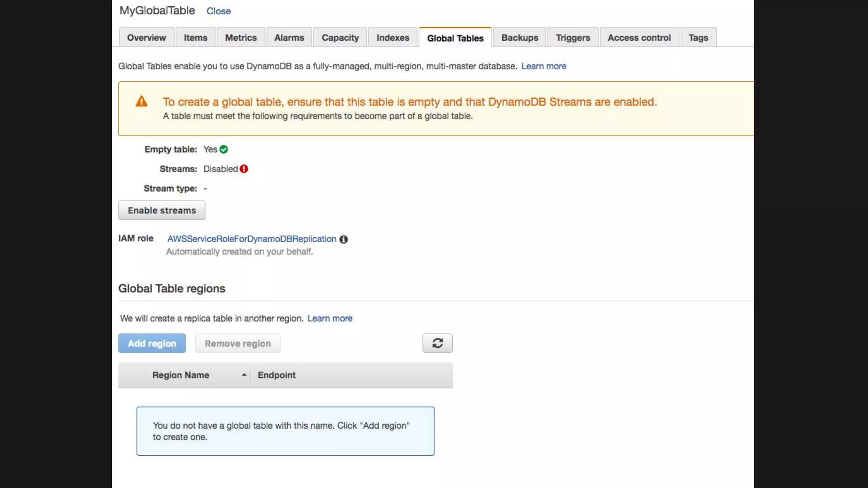This screenshot has height=488, width=868.
Task: Click the red Streams disabled alert icon
Action: [244, 169]
